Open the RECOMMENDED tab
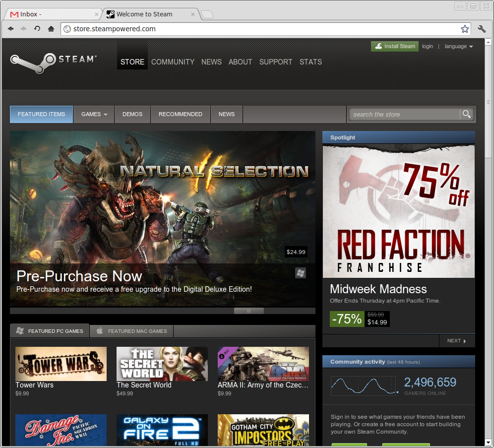The width and height of the screenshot is (494, 448). click(180, 114)
